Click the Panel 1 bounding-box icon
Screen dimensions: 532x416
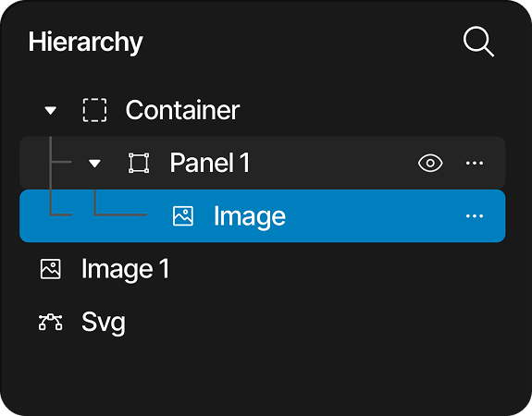pyautogui.click(x=139, y=163)
